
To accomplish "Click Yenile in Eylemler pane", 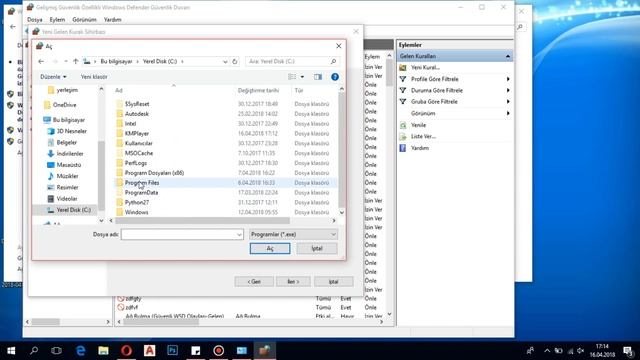I will [418, 125].
